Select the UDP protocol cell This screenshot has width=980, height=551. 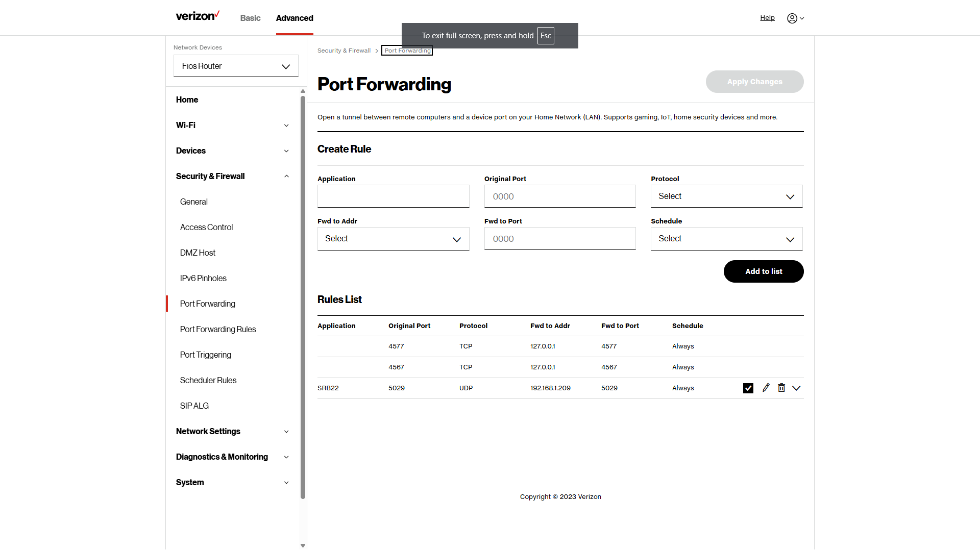(x=466, y=388)
